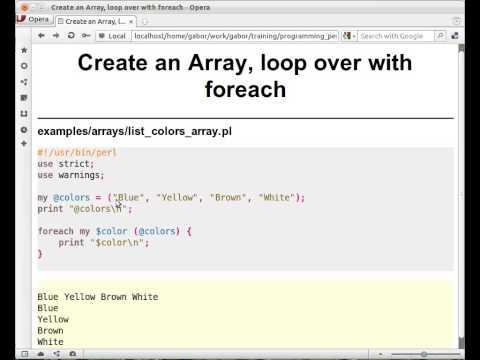Screen dimensions: 480x360
Task: Click the 'Create an Array, loop over with foreach' heading
Action: click(x=245, y=76)
